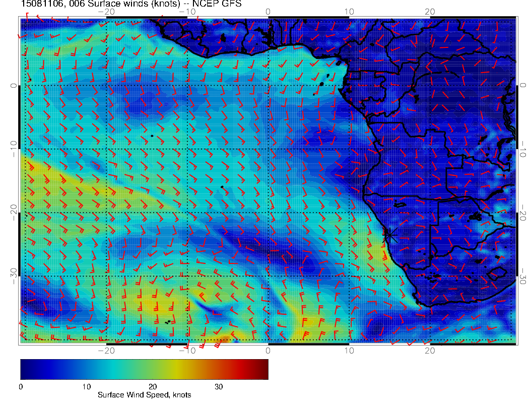
Task: Click the top longitude axis label '0'
Action: (x=268, y=12)
